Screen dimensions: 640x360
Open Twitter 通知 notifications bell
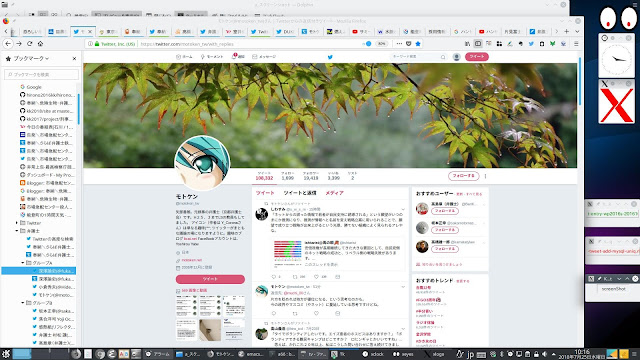coord(238,57)
